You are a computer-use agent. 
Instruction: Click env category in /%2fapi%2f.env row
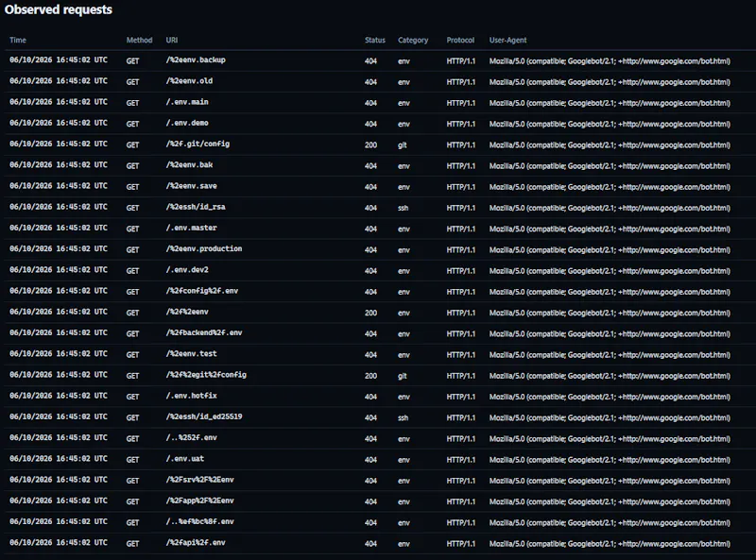pyautogui.click(x=404, y=544)
